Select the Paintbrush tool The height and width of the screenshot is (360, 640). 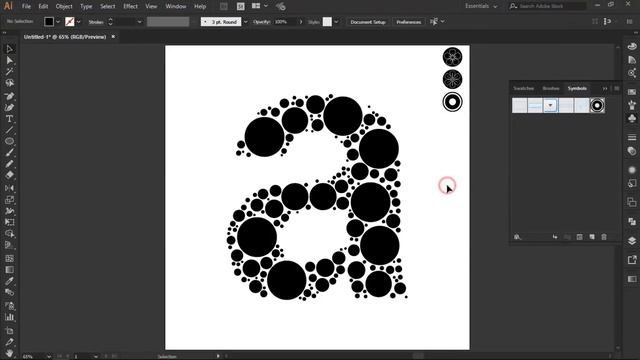[9, 153]
